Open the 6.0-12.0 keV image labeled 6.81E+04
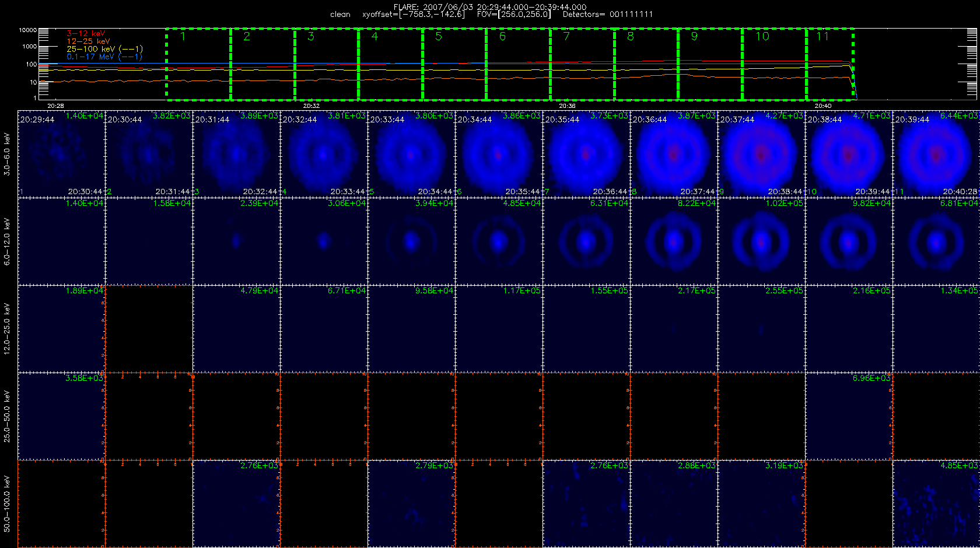Viewport: 980px width, 548px height. [x=936, y=241]
